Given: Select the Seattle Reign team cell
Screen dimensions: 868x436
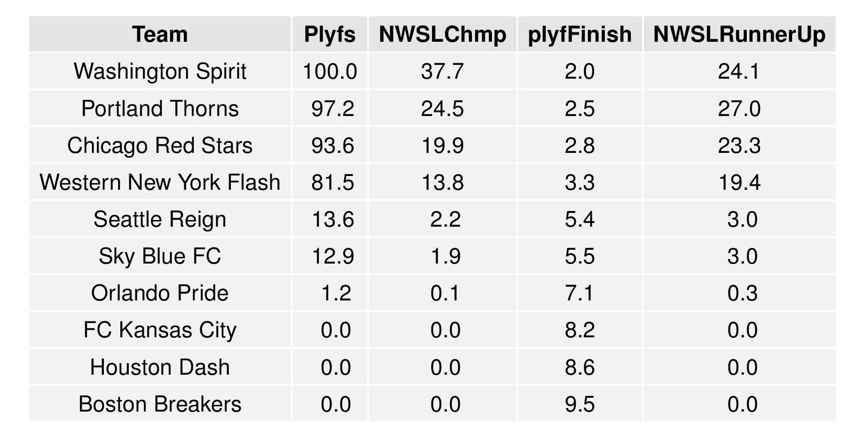Looking at the screenshot, I should (160, 219).
